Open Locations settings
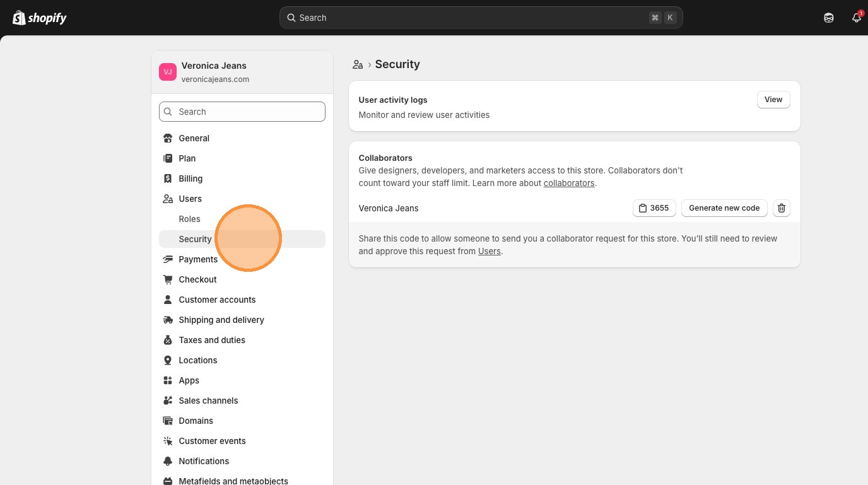 point(242,360)
